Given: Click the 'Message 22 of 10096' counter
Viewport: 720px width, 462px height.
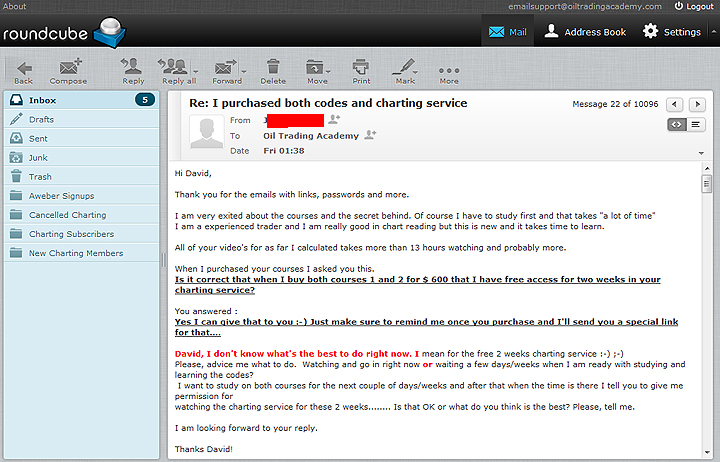Looking at the screenshot, I should (x=615, y=104).
